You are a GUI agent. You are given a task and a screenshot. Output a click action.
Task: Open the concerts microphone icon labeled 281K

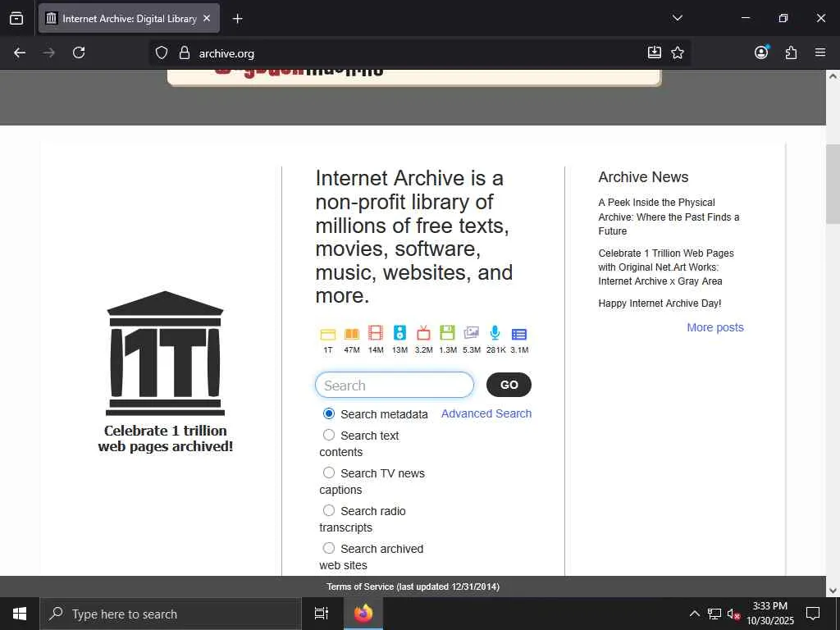495,333
